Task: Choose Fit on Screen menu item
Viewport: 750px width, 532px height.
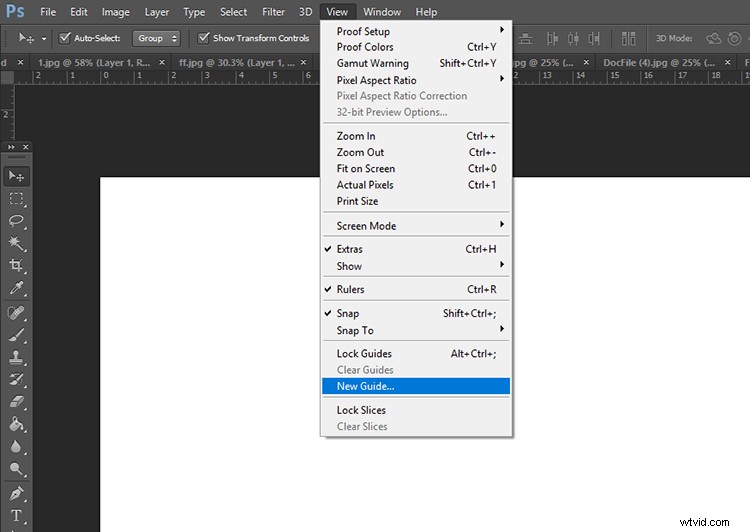Action: (x=416, y=168)
